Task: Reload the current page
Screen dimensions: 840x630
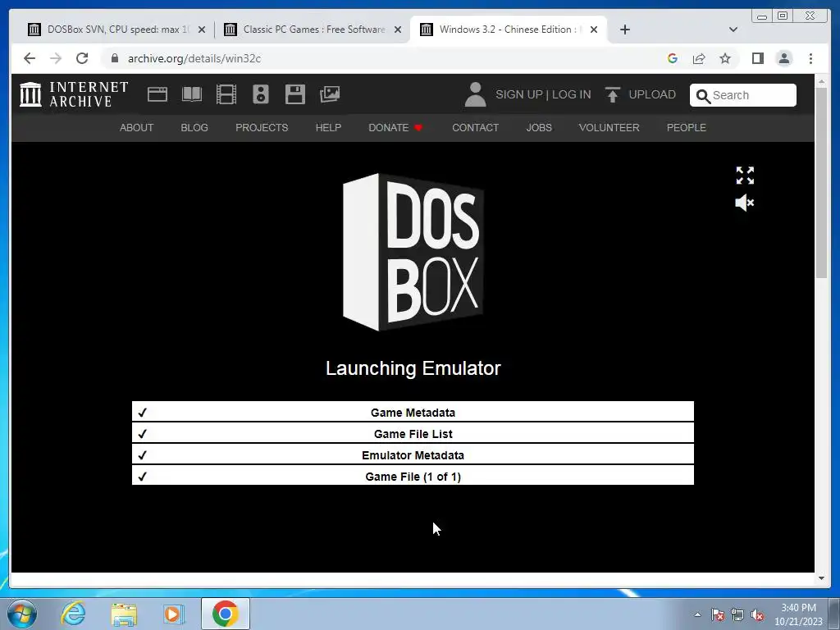Action: [82, 58]
